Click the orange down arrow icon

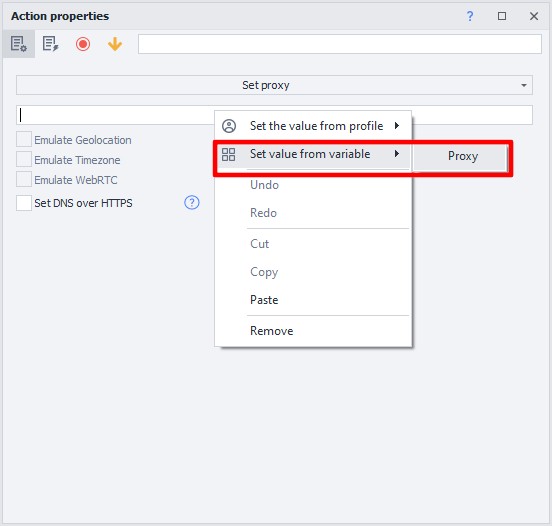(115, 44)
